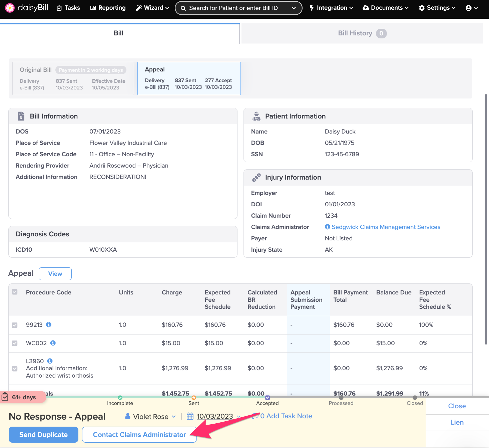Toggle the select-all checkbox in table header

15,292
